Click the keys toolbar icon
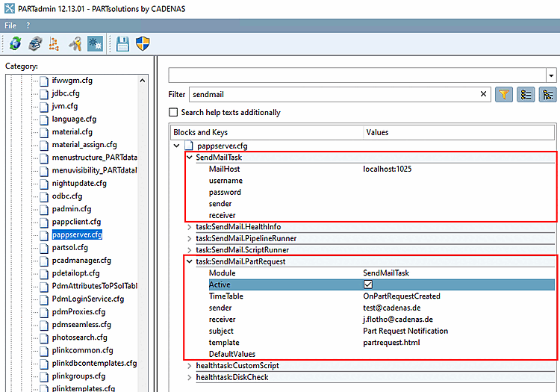This screenshot has width=560, height=392. pos(75,43)
